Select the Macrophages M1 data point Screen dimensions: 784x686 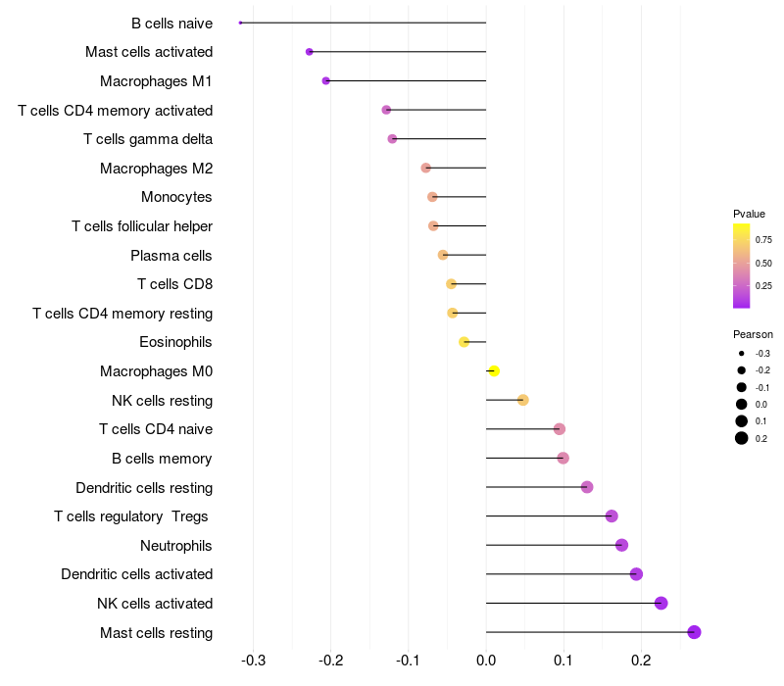coord(326,80)
